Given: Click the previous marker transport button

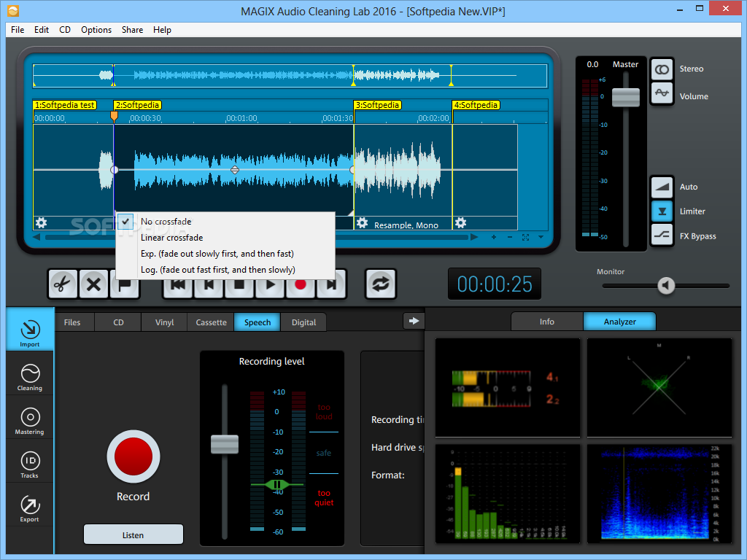Looking at the screenshot, I should [209, 285].
